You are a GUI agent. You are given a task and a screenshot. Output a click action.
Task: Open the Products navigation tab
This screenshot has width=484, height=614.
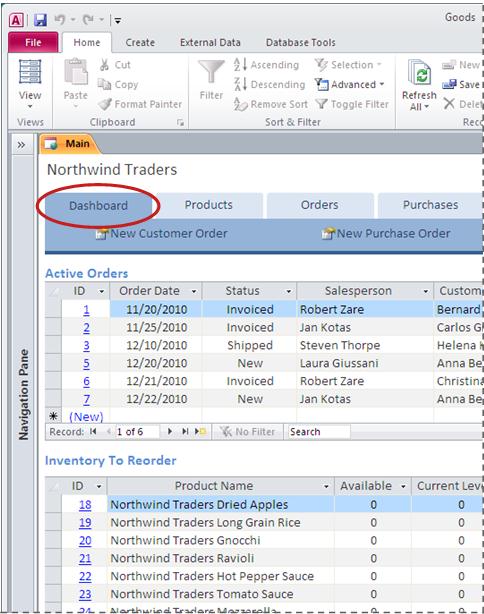coord(209,205)
